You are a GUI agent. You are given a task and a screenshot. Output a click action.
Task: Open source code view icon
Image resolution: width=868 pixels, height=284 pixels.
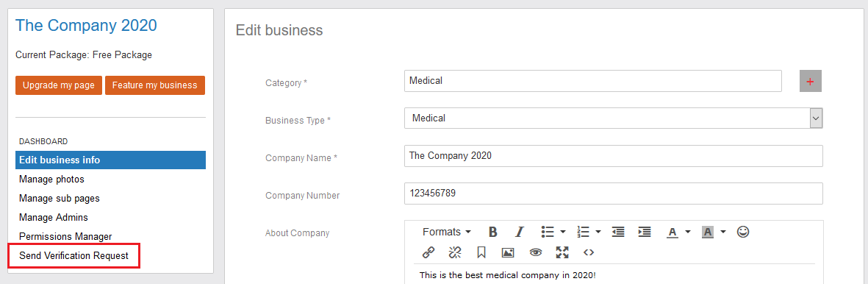coord(589,253)
